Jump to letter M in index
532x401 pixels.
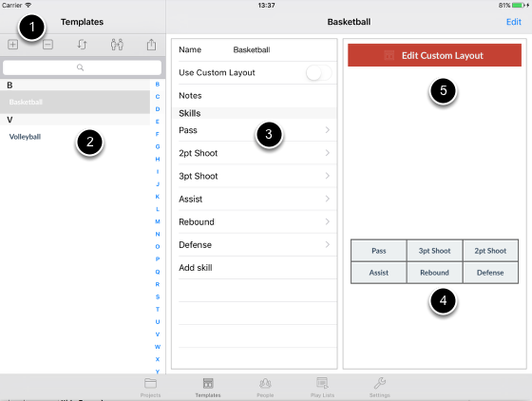[158, 221]
